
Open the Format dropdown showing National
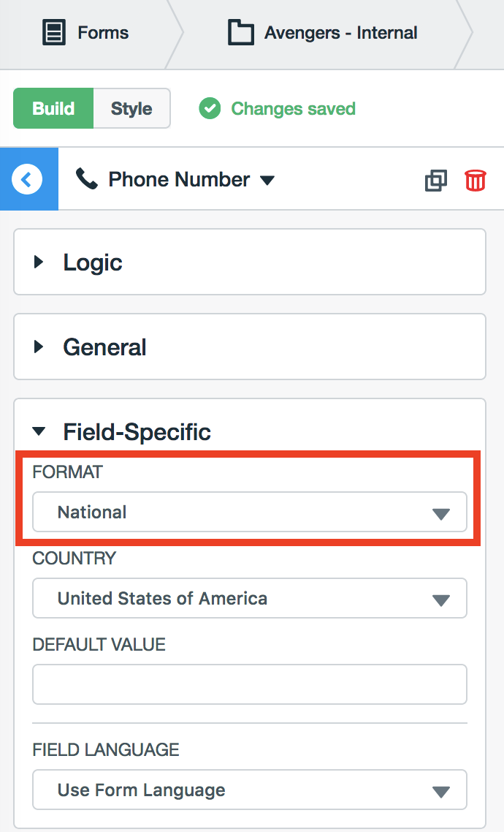pyautogui.click(x=250, y=513)
